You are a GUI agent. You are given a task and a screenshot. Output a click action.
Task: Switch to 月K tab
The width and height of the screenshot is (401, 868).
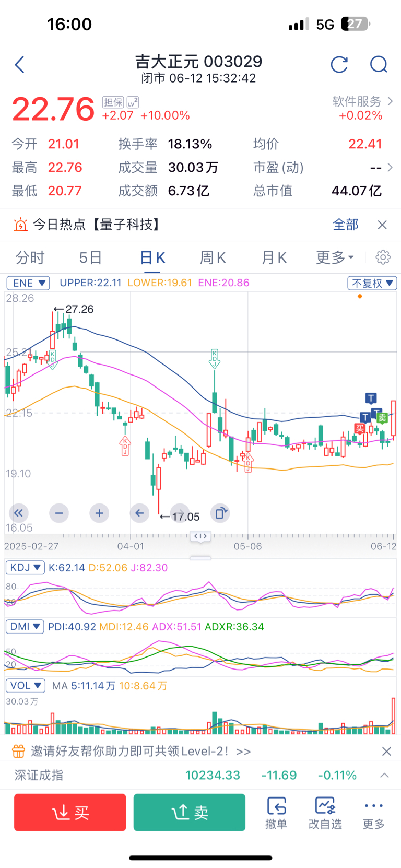click(x=274, y=257)
